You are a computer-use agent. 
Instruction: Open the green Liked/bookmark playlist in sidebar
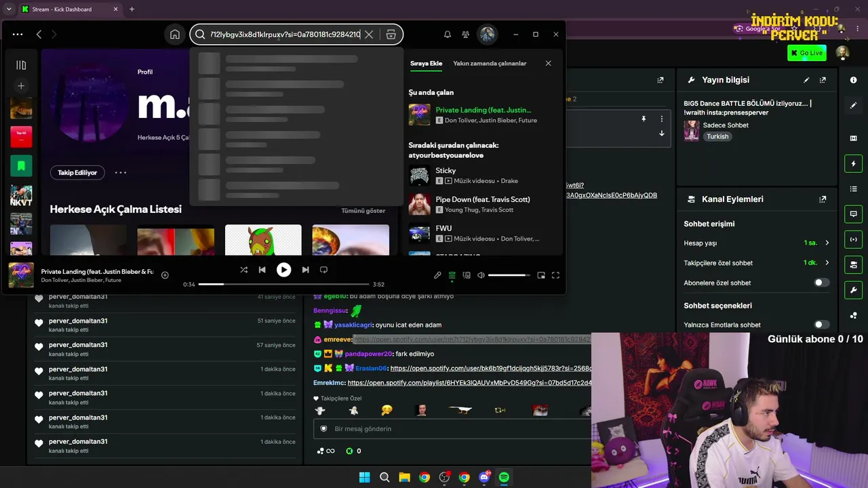(21, 165)
